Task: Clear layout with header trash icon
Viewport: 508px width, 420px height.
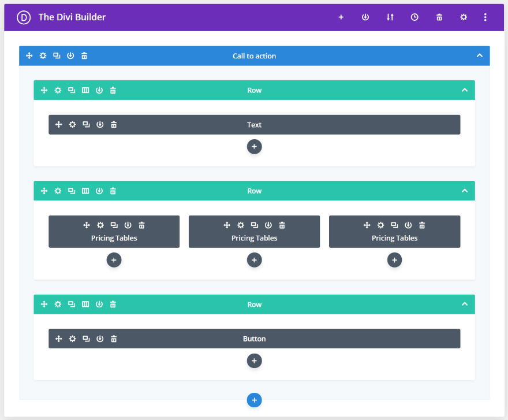Action: click(x=439, y=17)
